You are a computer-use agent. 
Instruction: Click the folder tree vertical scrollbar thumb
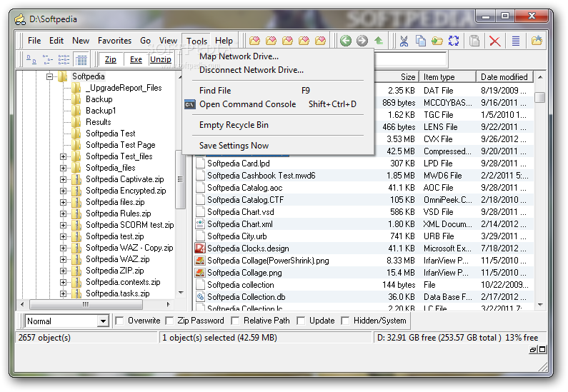tap(180, 179)
